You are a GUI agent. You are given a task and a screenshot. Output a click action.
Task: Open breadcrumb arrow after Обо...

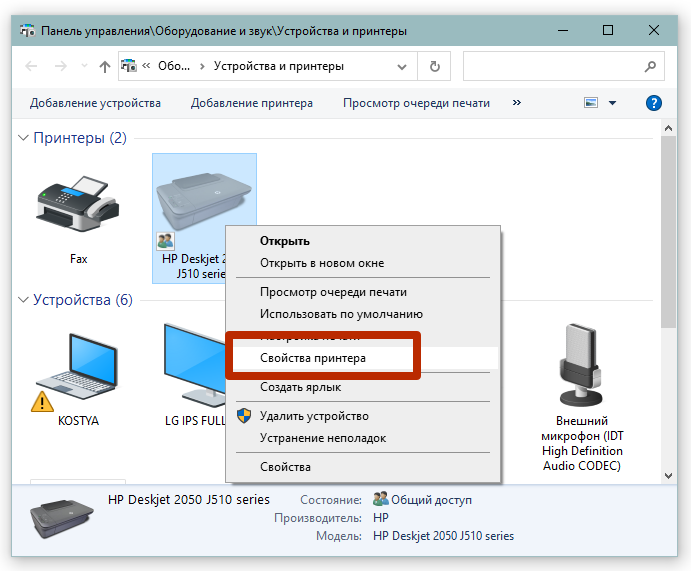click(x=202, y=67)
